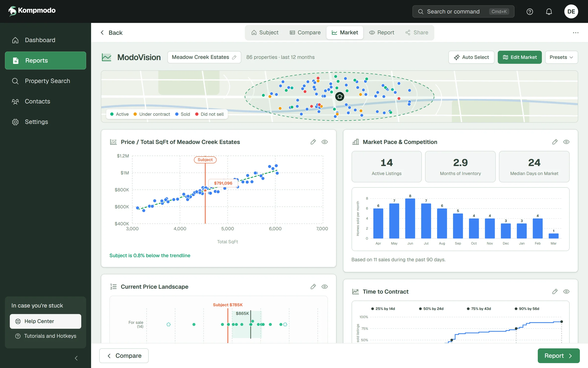Click the three-dots more options icon

[576, 33]
